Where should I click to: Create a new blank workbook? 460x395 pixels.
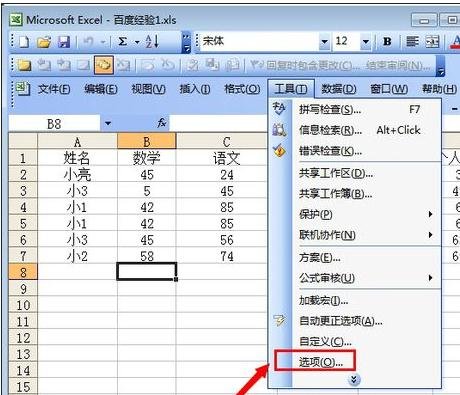(24, 42)
